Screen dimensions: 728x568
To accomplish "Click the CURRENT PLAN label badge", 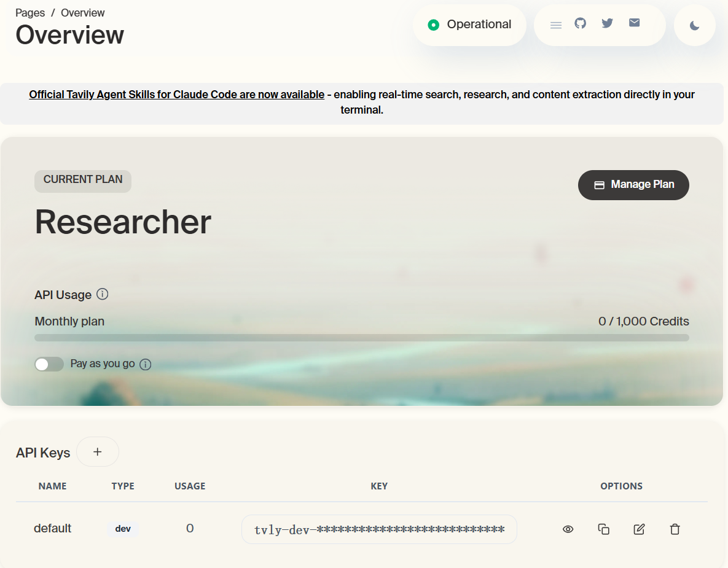I will [x=83, y=181].
